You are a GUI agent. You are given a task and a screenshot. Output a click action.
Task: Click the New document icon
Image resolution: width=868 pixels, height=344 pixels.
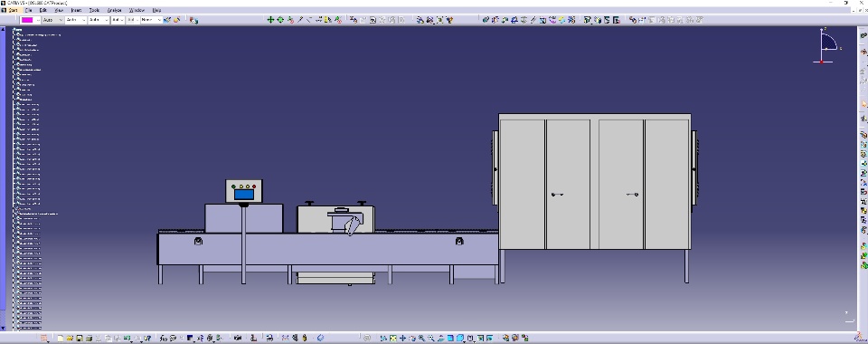[x=61, y=338]
